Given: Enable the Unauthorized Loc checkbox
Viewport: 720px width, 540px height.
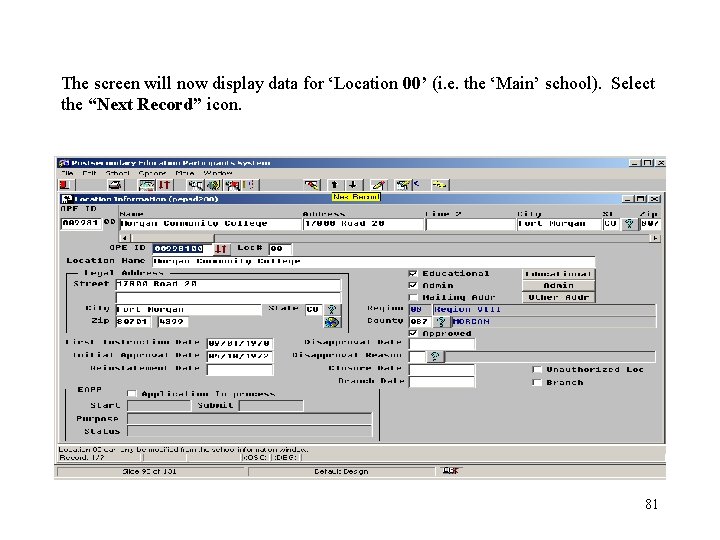Looking at the screenshot, I should [x=536, y=370].
